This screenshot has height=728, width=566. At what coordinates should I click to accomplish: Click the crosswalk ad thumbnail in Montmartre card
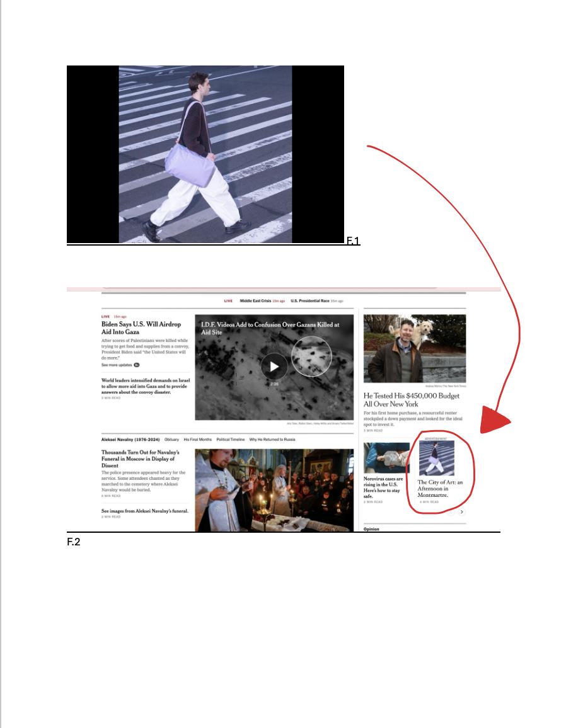[437, 458]
